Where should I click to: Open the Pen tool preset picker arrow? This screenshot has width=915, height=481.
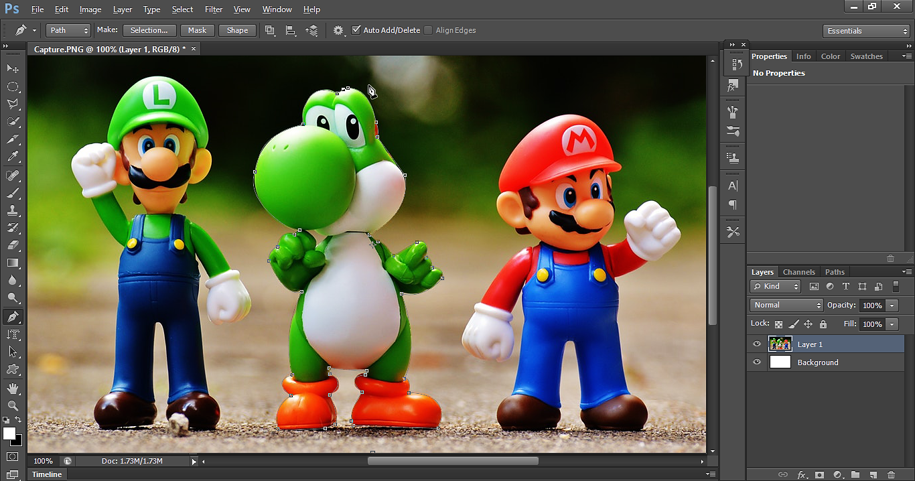click(34, 30)
